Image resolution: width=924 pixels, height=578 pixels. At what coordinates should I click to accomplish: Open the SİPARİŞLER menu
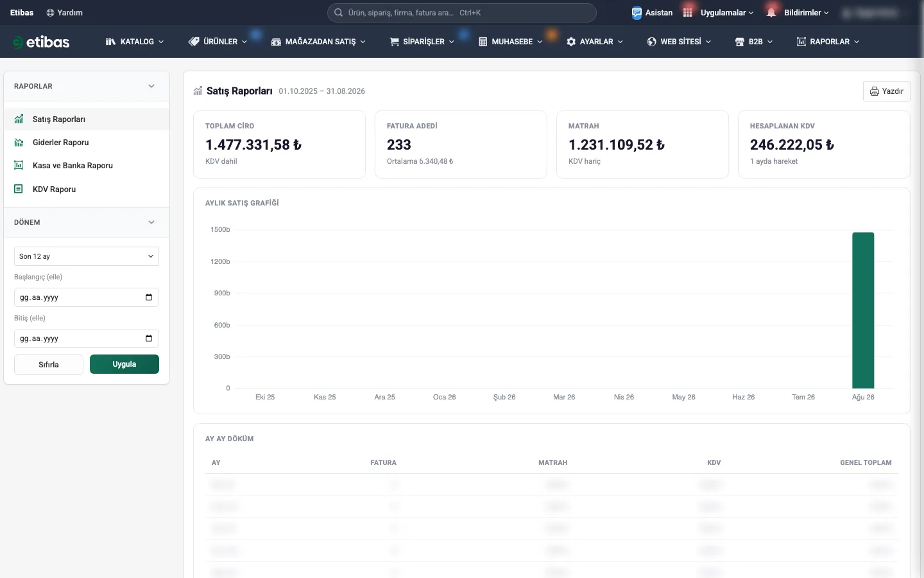pos(422,42)
